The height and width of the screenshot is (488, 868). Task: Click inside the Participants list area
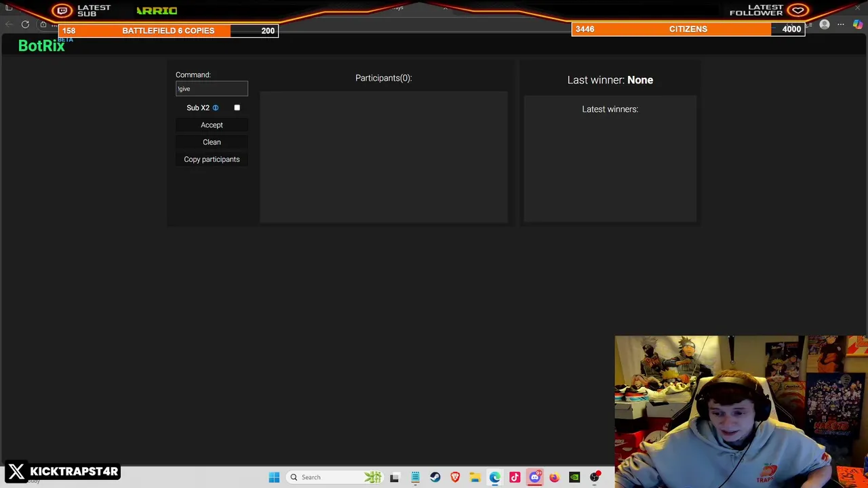[x=384, y=157]
